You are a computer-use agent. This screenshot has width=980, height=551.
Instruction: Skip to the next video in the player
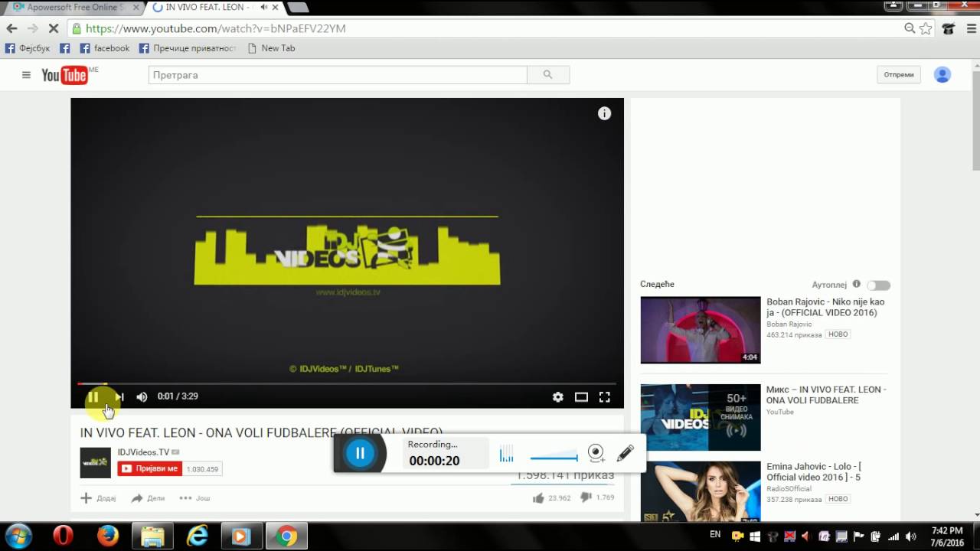119,396
